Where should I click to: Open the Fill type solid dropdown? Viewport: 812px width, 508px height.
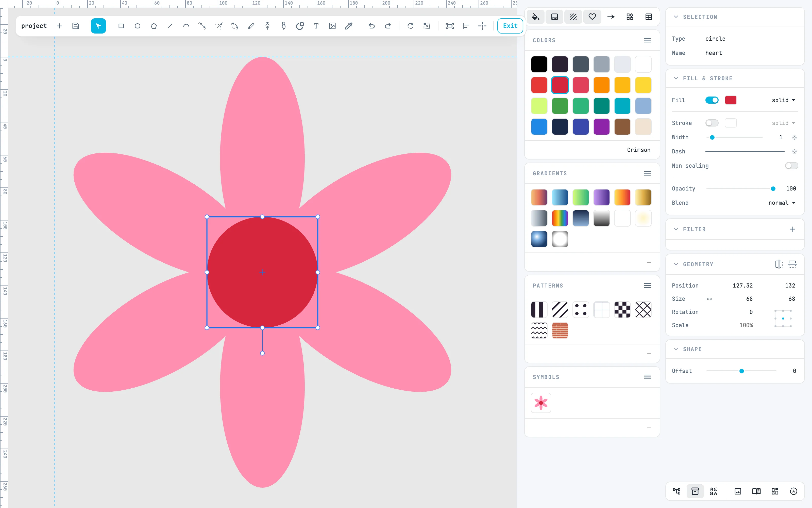point(784,100)
